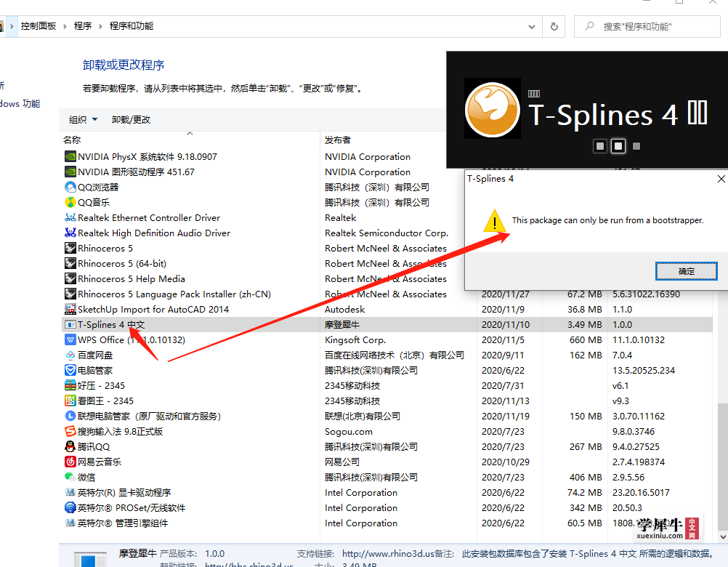Click Realtek Ethernet Controller Driver icon

(70, 218)
